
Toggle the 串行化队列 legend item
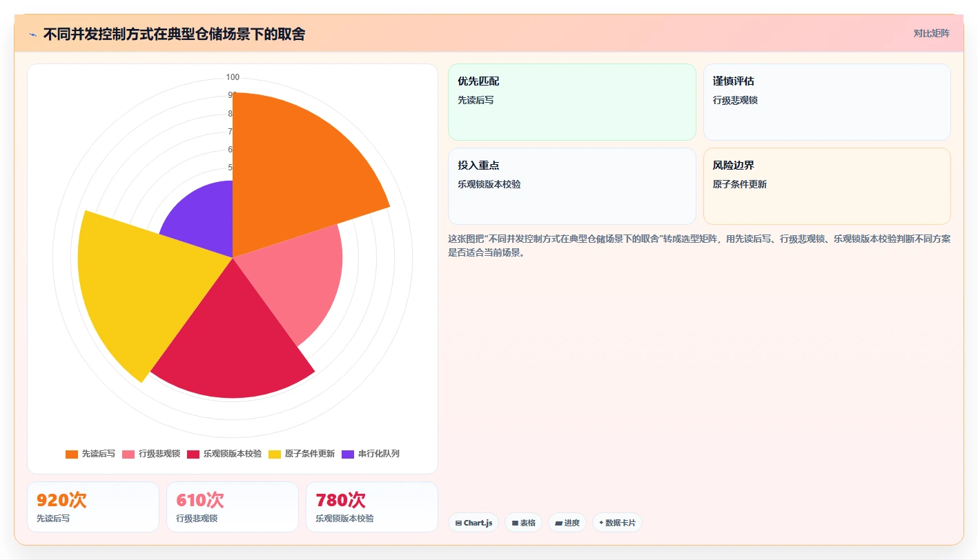pos(371,454)
